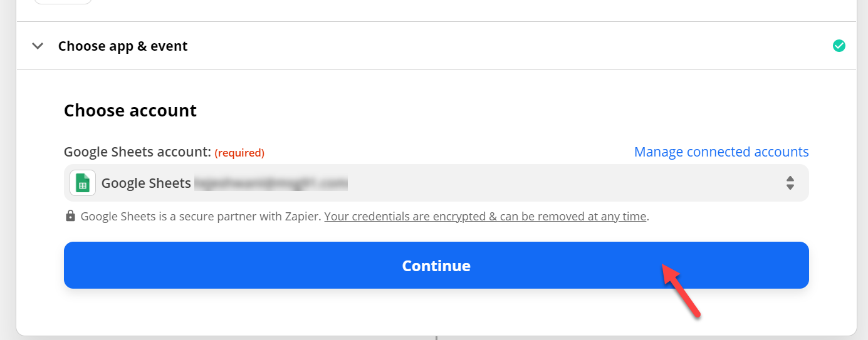This screenshot has width=868, height=340.
Task: Click the lock icon beside security note
Action: (x=71, y=217)
